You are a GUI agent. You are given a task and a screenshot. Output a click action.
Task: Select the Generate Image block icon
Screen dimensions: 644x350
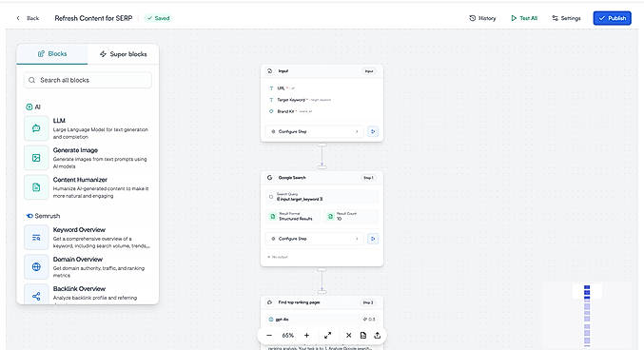[x=36, y=158]
